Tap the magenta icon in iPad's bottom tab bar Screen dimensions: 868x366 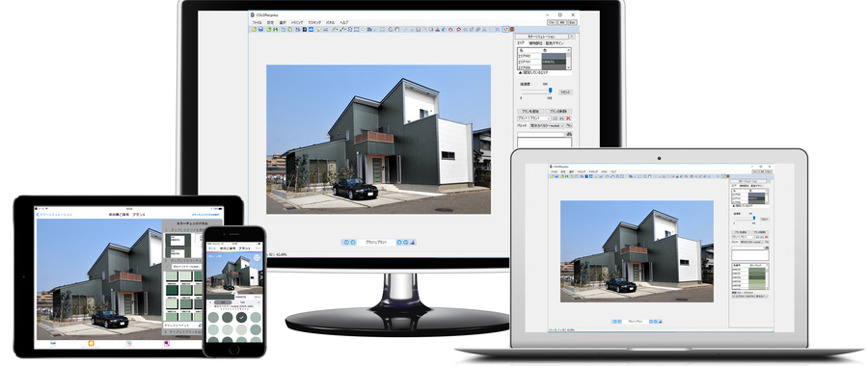point(167,343)
